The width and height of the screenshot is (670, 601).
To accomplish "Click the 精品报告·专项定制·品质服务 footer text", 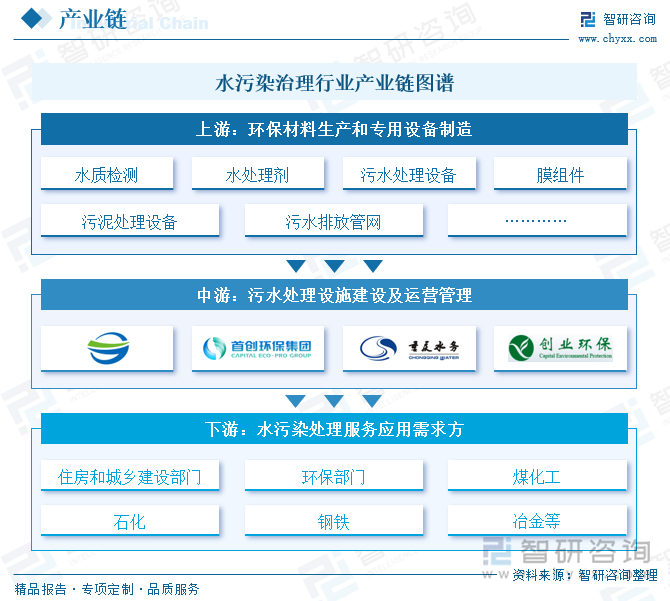I will pos(107,589).
